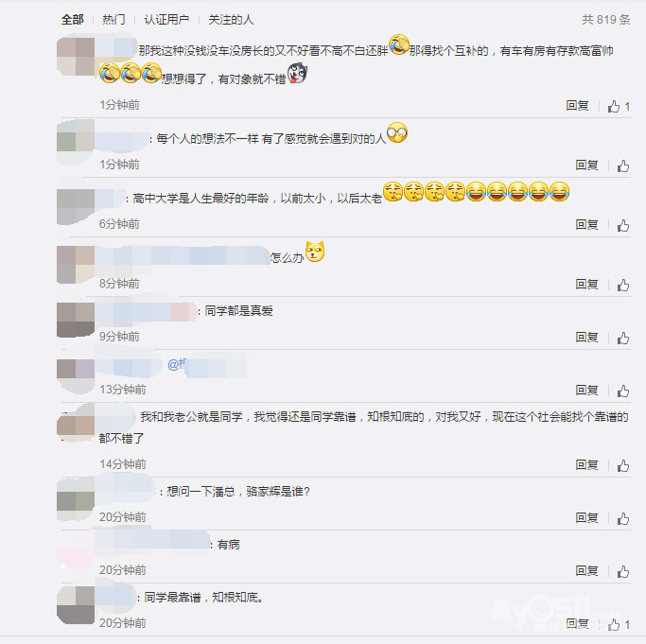Reply to the 高中大学是人生最好的年龄 comment
The height and width of the screenshot is (644, 646).
[586, 224]
